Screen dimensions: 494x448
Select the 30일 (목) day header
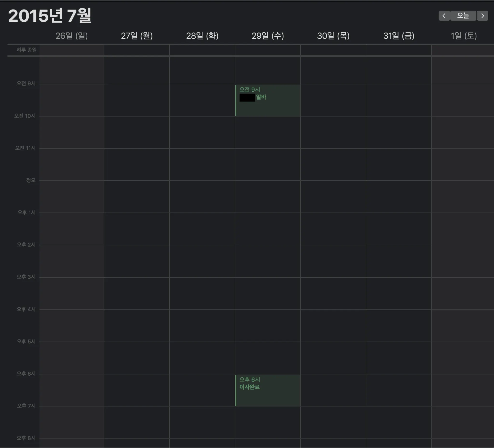(x=333, y=36)
